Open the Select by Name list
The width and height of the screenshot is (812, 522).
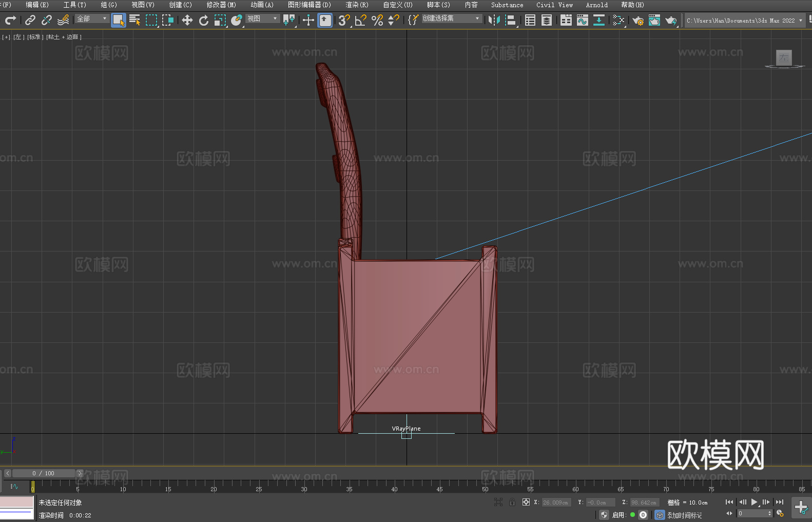click(135, 20)
